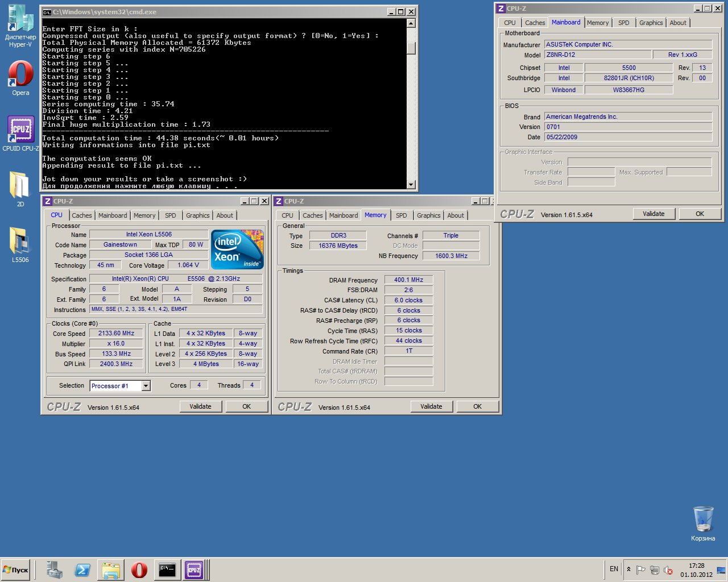The width and height of the screenshot is (728, 582).
Task: Click the cmd window scrollbar thumb
Action: tap(411, 48)
